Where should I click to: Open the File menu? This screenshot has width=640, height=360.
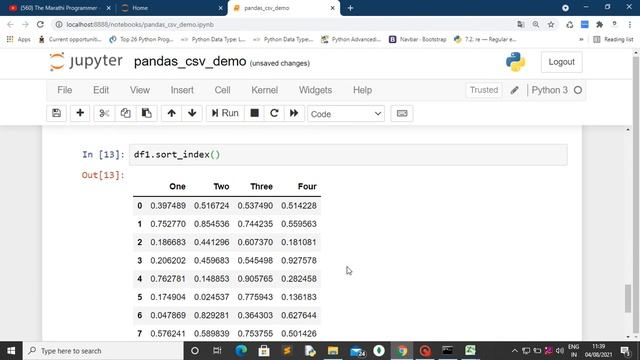tap(64, 90)
